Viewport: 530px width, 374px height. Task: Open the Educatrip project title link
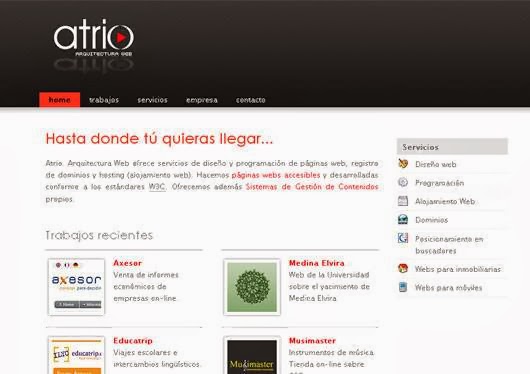[133, 341]
